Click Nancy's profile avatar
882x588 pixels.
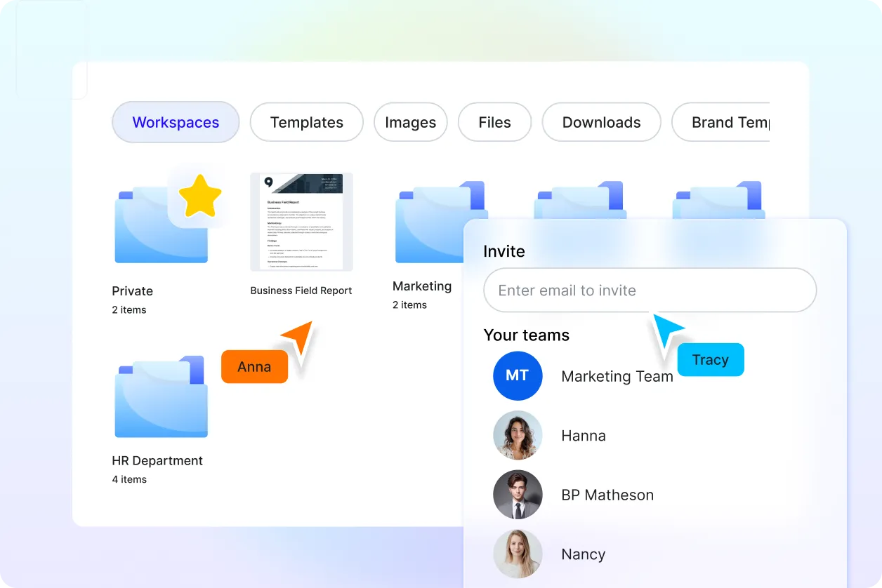(x=518, y=554)
